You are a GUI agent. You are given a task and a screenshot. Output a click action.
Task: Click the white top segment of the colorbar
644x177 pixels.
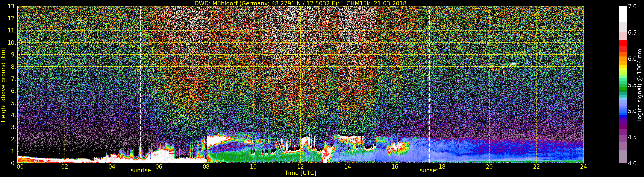click(x=623, y=14)
